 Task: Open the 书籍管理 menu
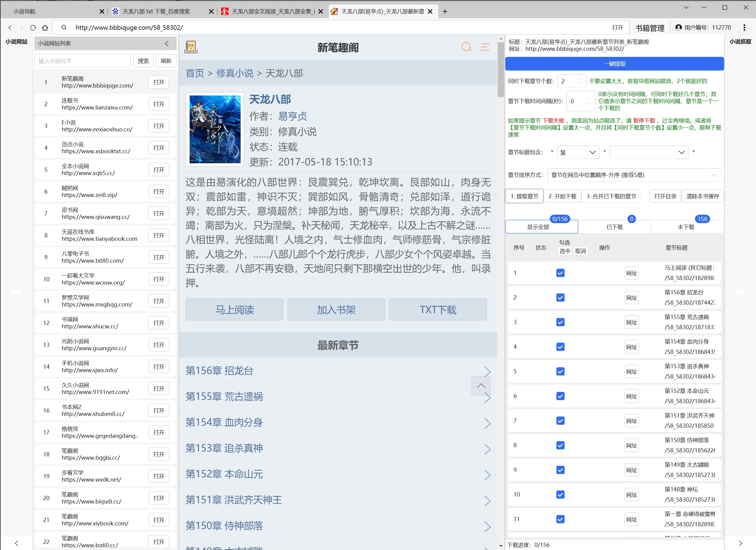650,28
